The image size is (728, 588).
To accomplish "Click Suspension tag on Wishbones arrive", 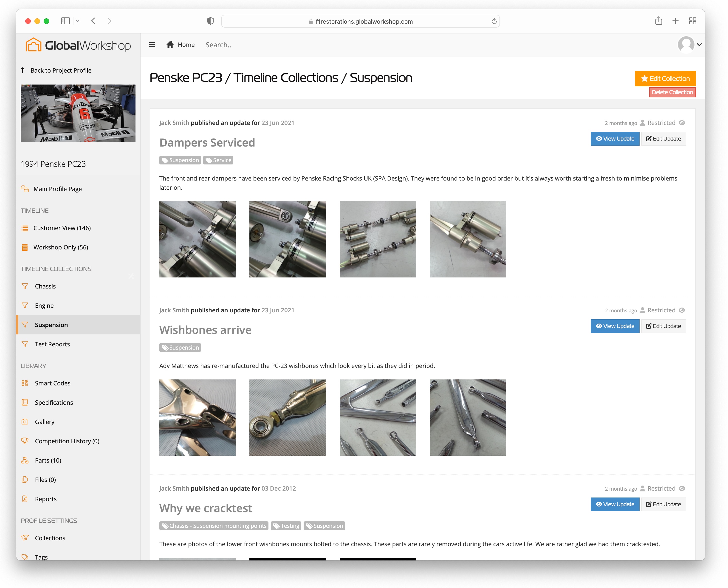I will click(x=180, y=348).
